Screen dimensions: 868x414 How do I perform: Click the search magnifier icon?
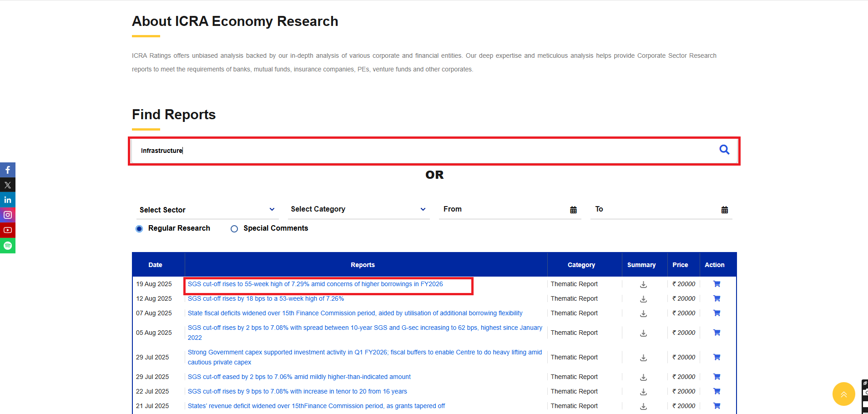tap(724, 150)
